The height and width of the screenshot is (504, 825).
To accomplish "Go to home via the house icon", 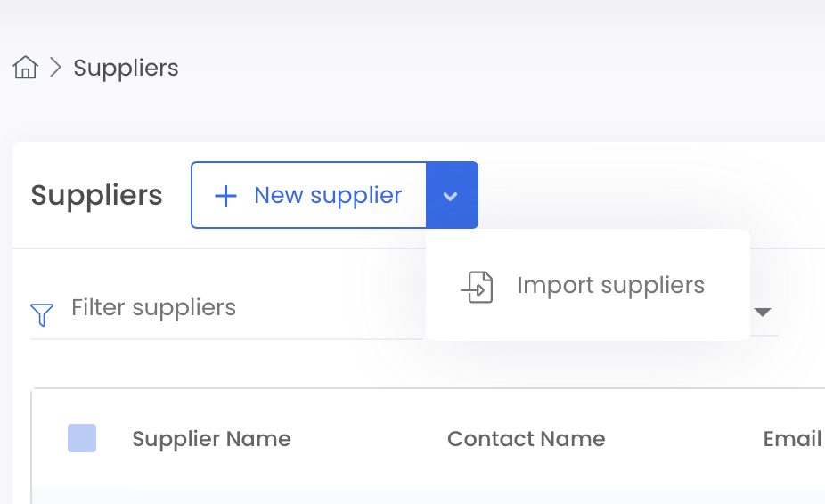I will tap(25, 68).
